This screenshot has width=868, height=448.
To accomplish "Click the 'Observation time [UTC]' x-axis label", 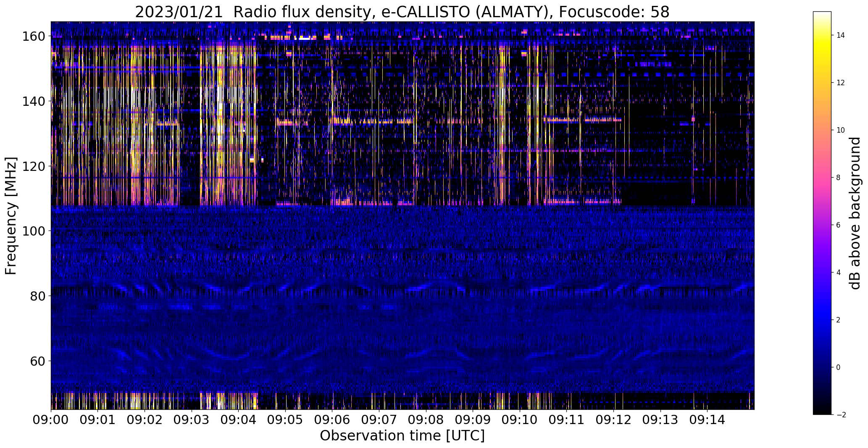I will [x=402, y=436].
